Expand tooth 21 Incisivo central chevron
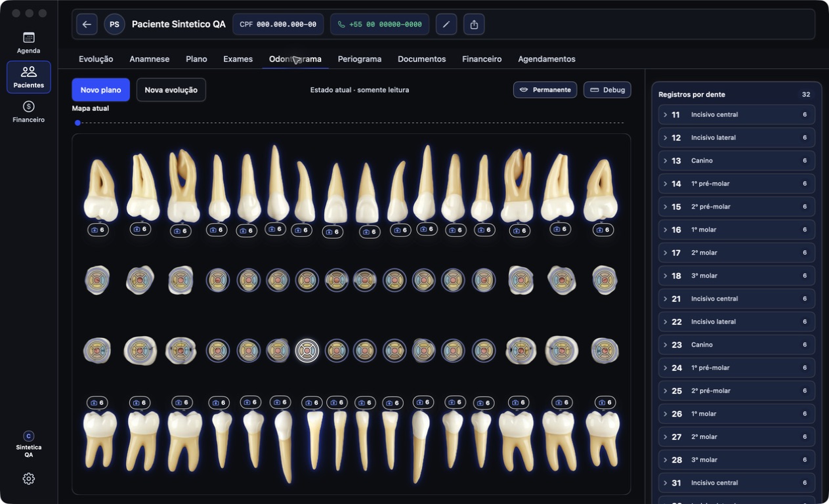Screen dimensions: 829x504 [x=665, y=299]
